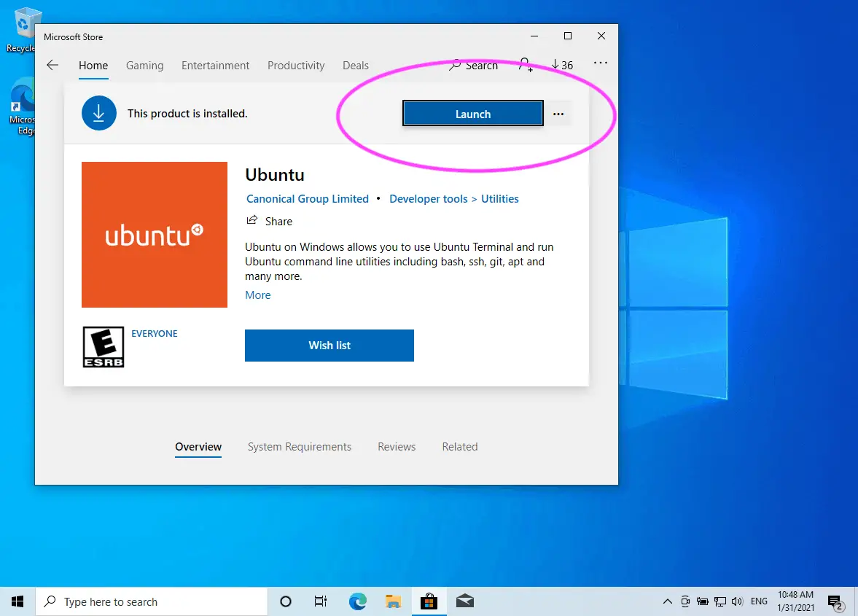Open the Productivity tab
This screenshot has height=616, width=858.
(x=296, y=66)
